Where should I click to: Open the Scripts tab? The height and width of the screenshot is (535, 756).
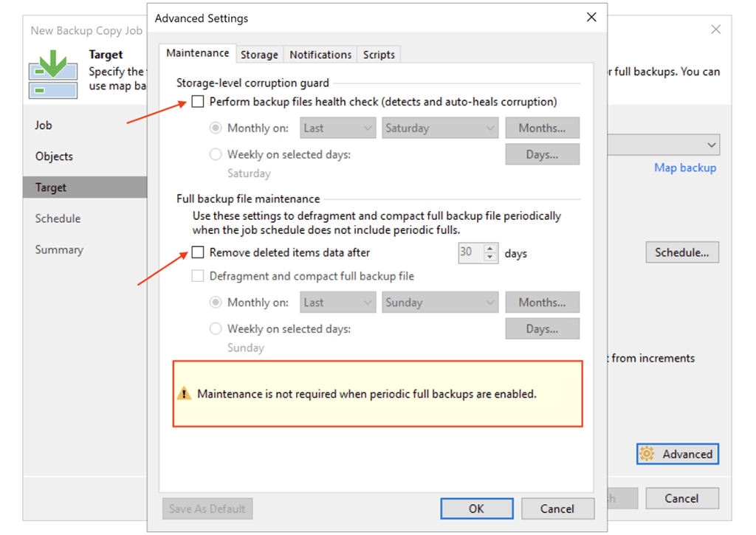379,55
